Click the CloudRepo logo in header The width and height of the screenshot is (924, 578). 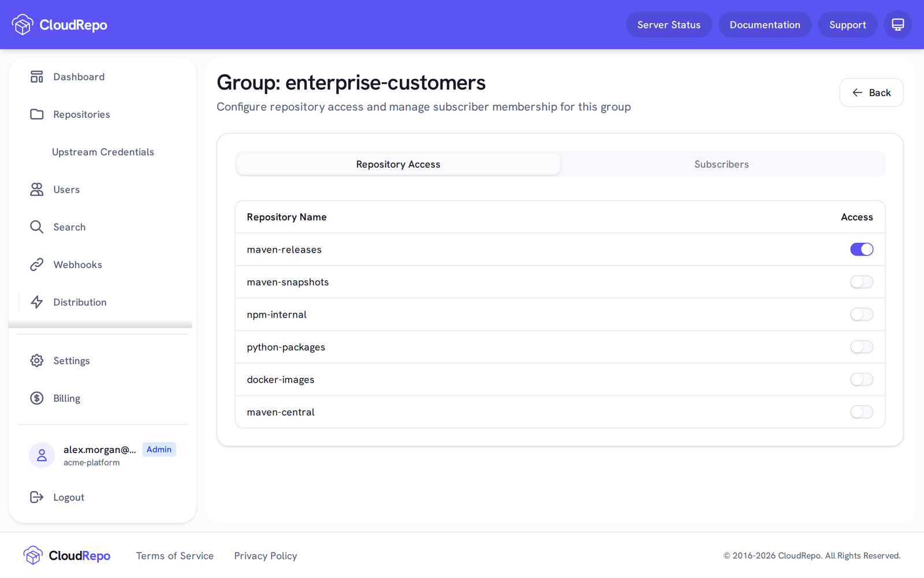(59, 25)
